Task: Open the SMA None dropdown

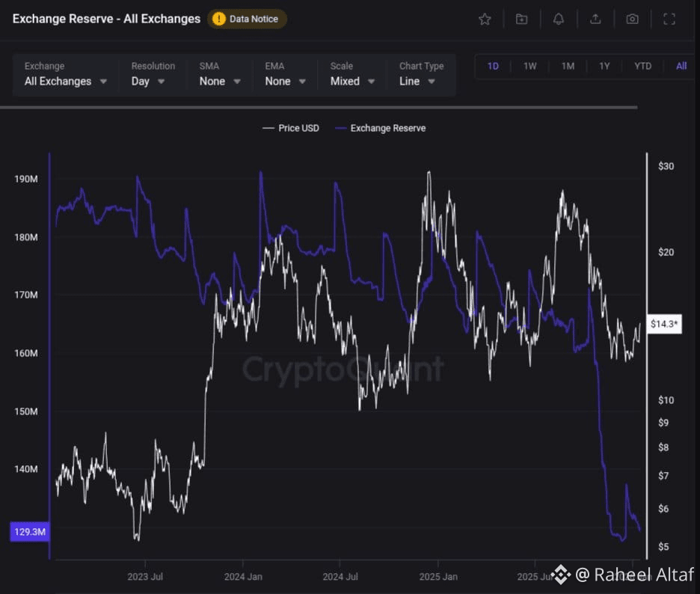Action: 220,75
